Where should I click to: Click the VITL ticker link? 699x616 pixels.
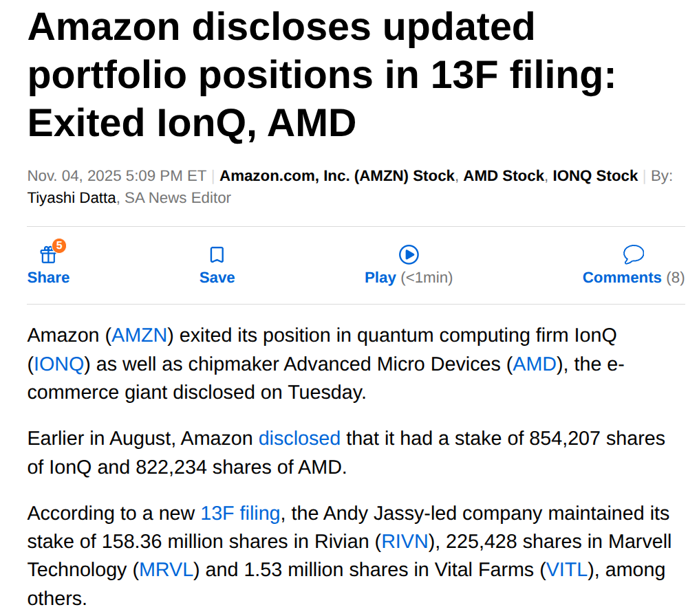point(568,569)
